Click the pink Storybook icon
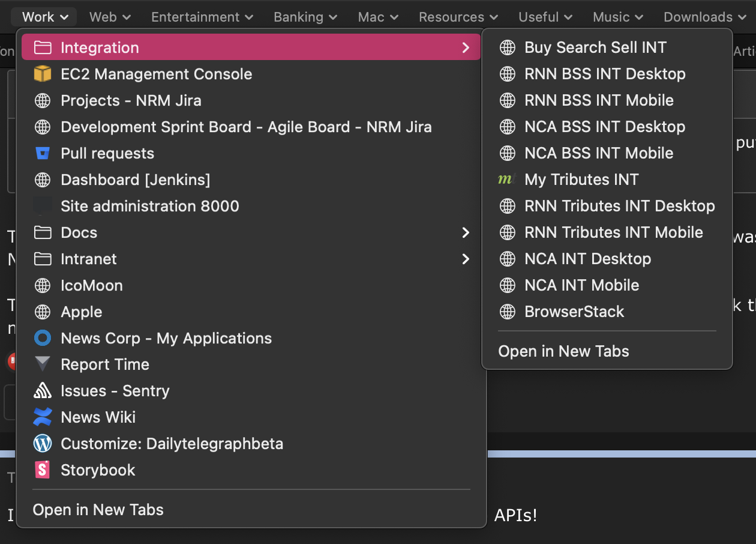The image size is (756, 544). 43,470
